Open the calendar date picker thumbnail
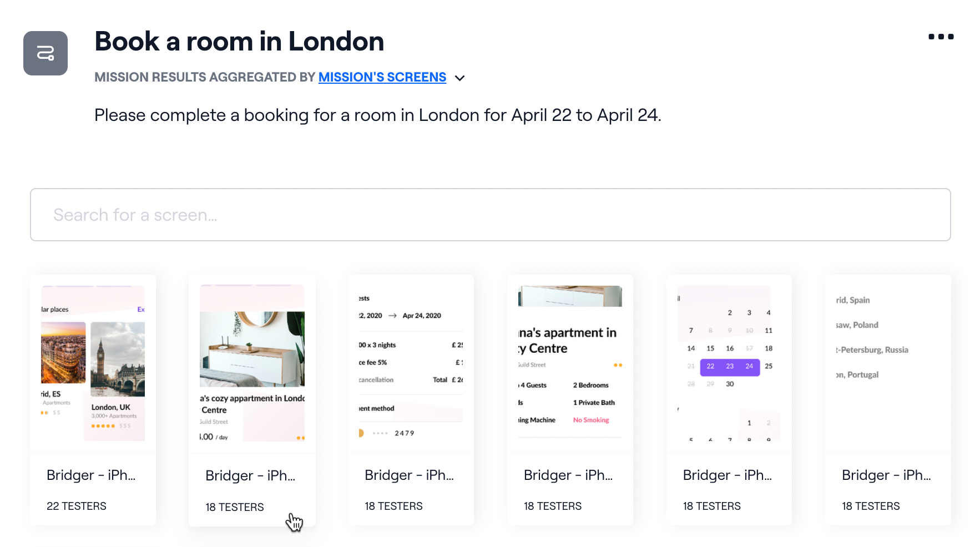980x547 pixels. [729, 363]
